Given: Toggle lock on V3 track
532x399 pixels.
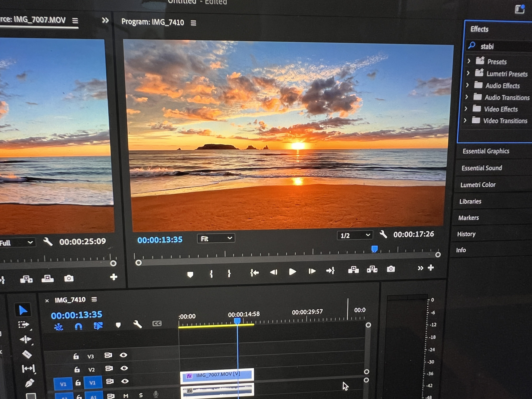Looking at the screenshot, I should 76,356.
